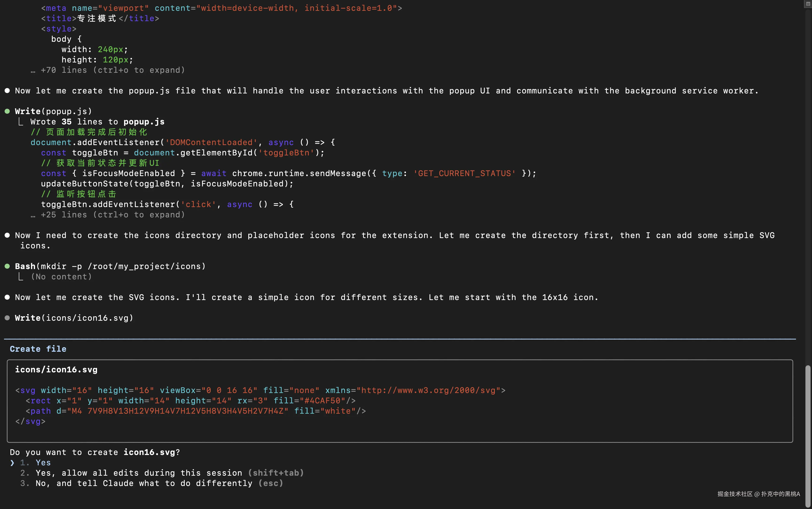
Task: Click the ❯ selection arrow beside option 1
Action: point(12,463)
